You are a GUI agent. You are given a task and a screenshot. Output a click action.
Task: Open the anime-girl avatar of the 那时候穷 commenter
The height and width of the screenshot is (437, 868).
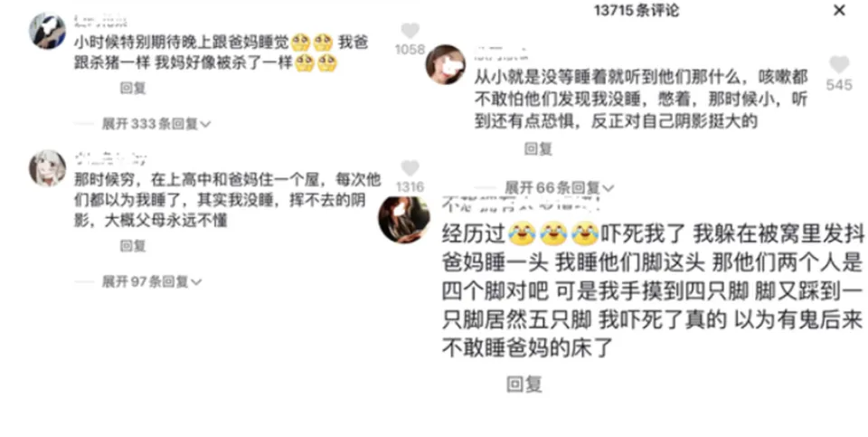[x=48, y=167]
